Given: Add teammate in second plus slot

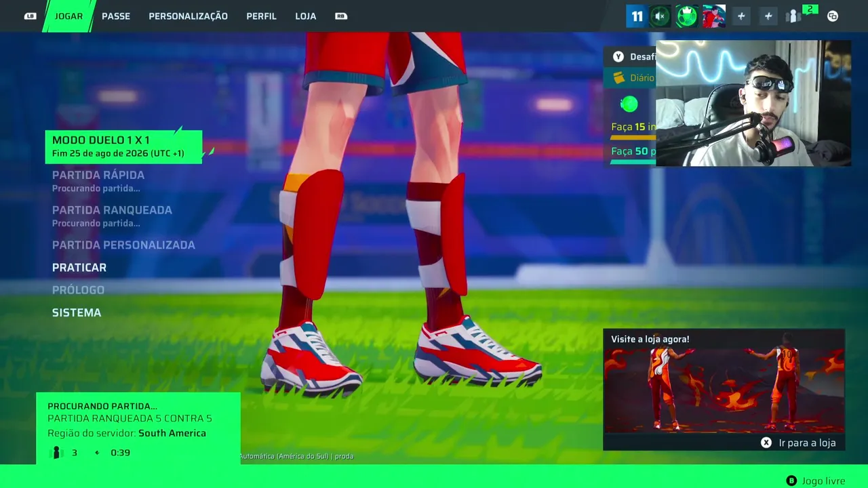Looking at the screenshot, I should coord(768,16).
